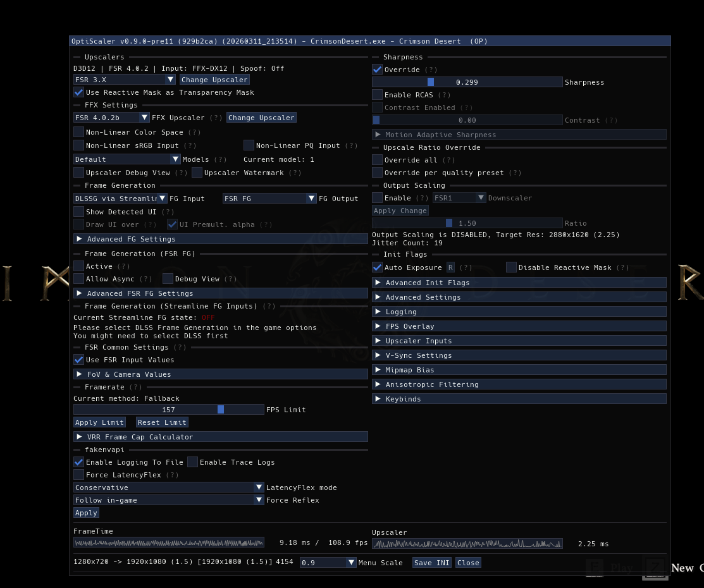The height and width of the screenshot is (588, 704).
Task: Expand Anisotropic Filtering section
Action: (x=519, y=384)
